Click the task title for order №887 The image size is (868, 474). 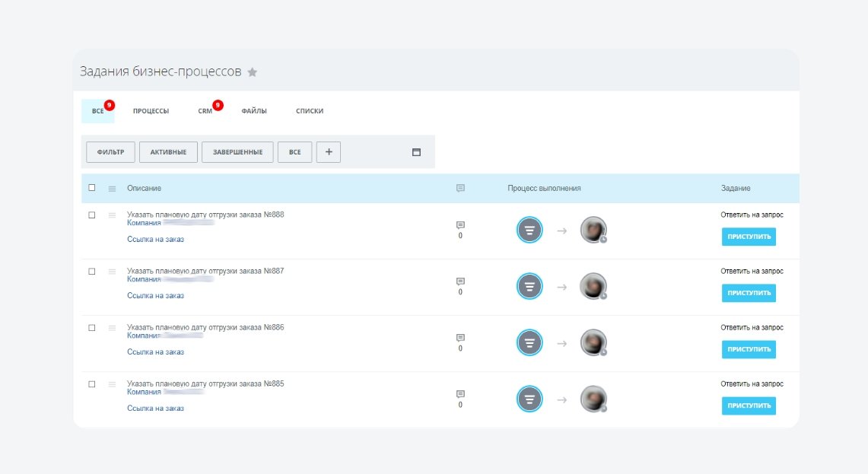click(205, 271)
